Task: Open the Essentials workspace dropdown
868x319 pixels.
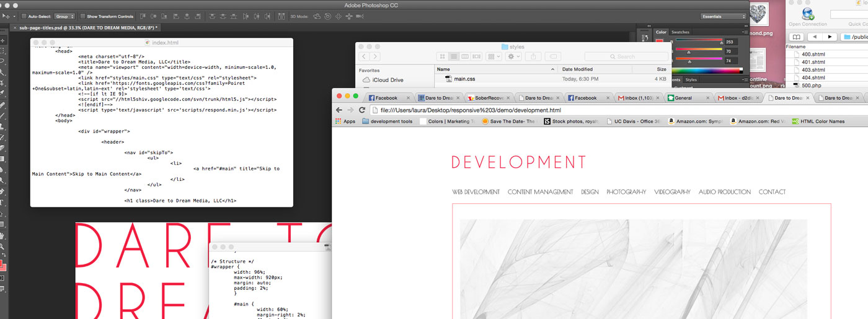Action: 723,16
